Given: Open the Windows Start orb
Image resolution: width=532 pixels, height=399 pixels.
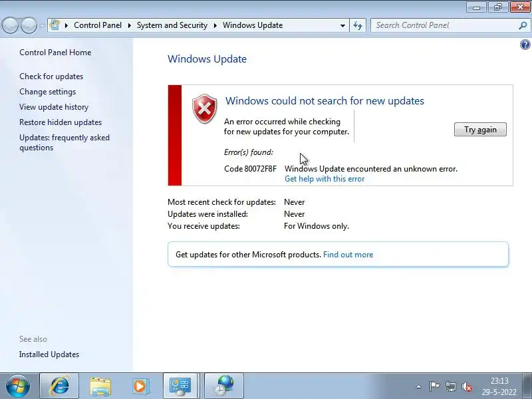Looking at the screenshot, I should click(x=18, y=386).
